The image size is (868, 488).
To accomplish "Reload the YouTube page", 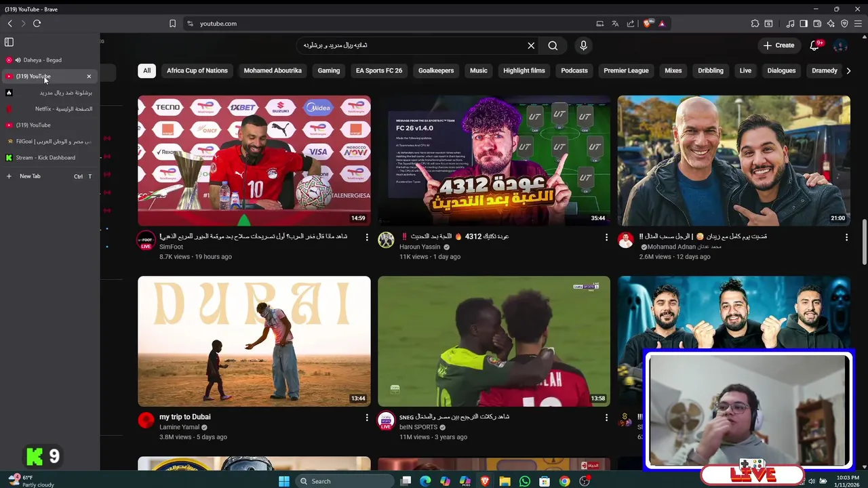I will [37, 23].
